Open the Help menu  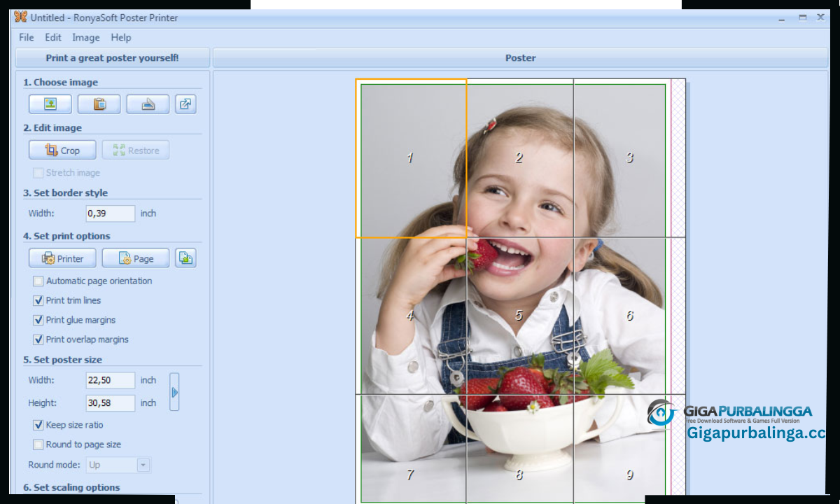[x=121, y=38]
